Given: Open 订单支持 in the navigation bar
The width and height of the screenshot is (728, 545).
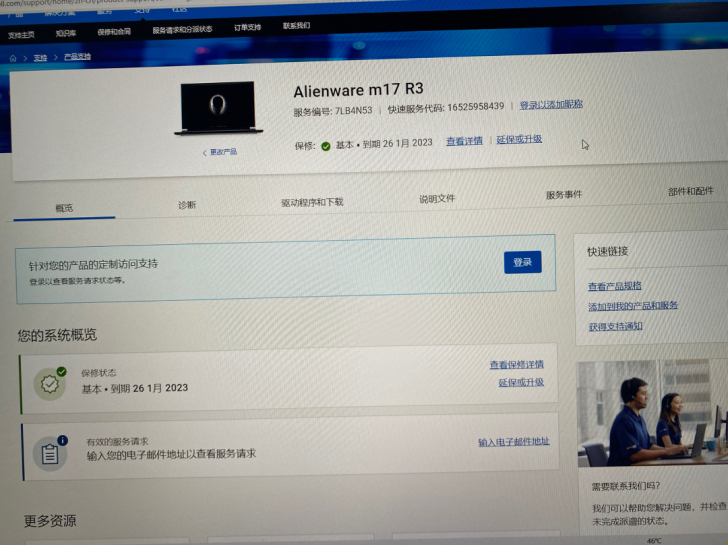Looking at the screenshot, I should (x=247, y=27).
